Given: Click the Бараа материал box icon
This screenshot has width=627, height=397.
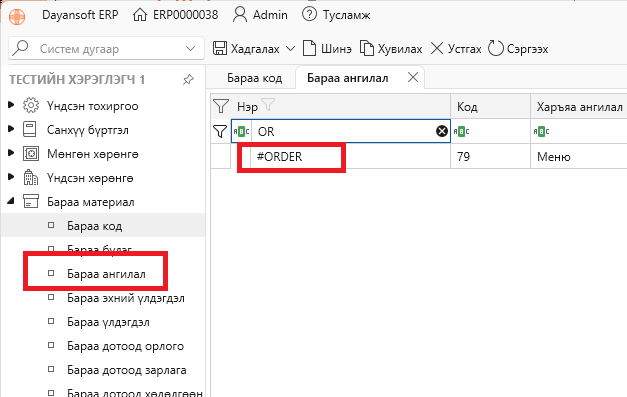Looking at the screenshot, I should pyautogui.click(x=31, y=201).
